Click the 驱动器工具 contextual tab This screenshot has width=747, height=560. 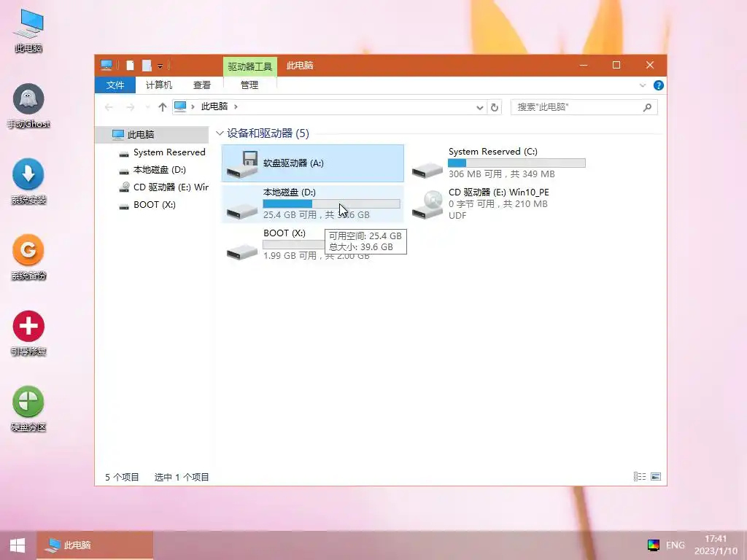coord(249,66)
